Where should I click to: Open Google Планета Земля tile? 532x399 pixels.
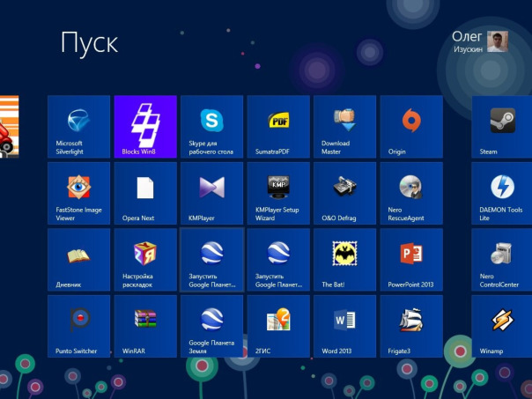click(211, 326)
